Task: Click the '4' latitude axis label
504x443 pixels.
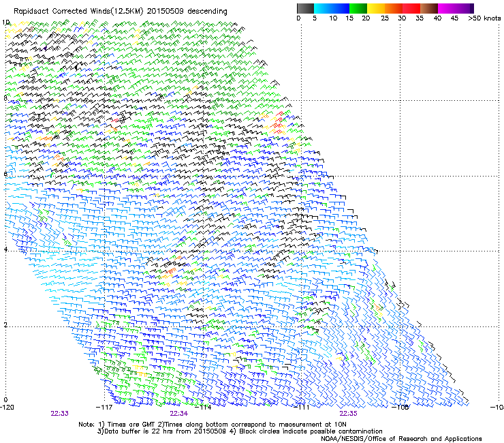Action: point(5,249)
